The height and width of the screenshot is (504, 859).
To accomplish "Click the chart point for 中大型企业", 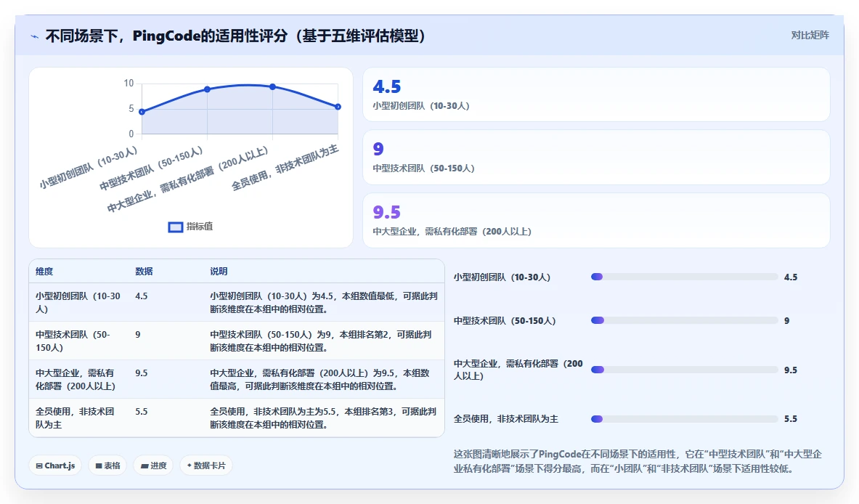I will click(273, 86).
